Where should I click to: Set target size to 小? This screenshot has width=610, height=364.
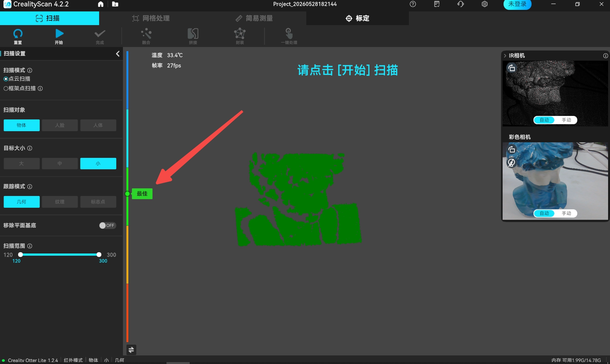(98, 164)
